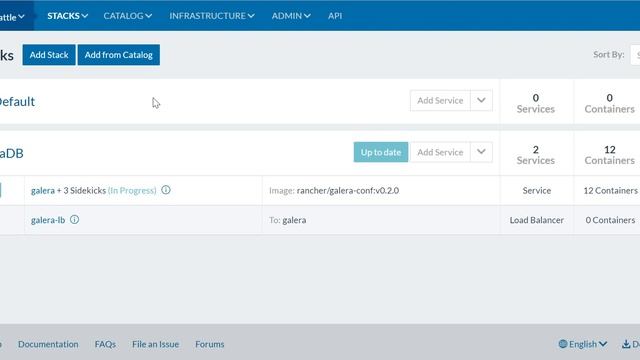640x360 pixels.
Task: Open the galera service link
Action: point(43,191)
